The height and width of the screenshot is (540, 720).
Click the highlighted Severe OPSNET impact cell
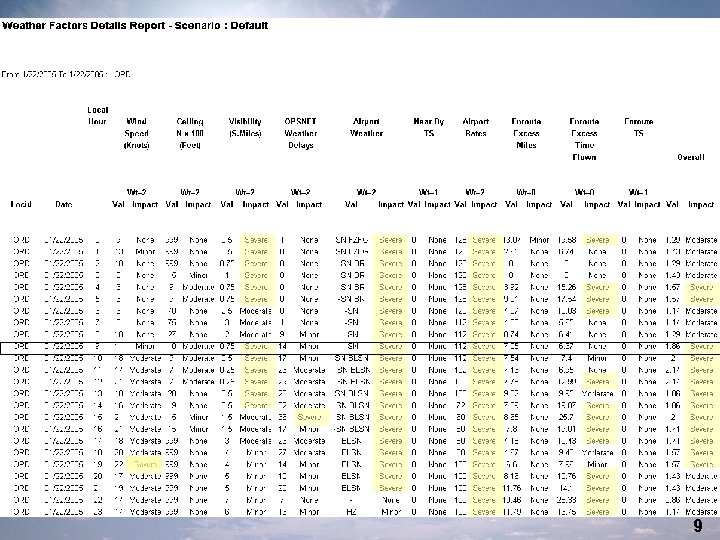(x=309, y=417)
